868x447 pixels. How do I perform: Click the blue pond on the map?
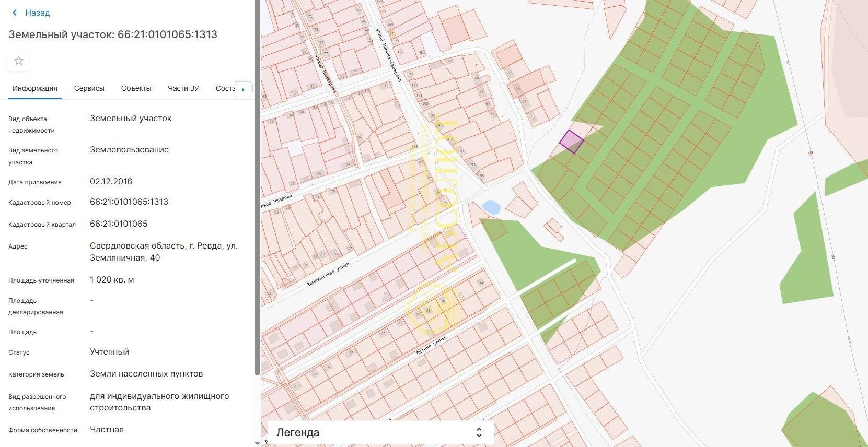pos(491,207)
